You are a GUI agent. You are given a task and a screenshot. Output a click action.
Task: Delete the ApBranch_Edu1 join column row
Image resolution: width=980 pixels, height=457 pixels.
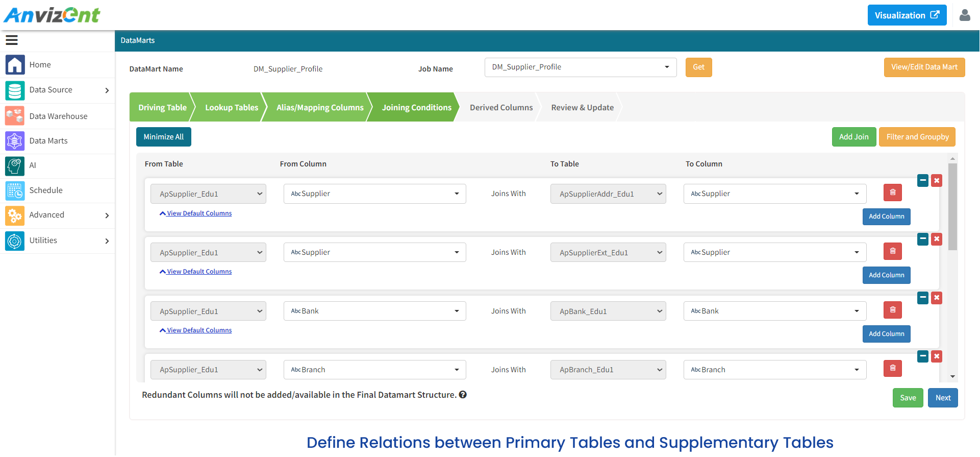(893, 368)
